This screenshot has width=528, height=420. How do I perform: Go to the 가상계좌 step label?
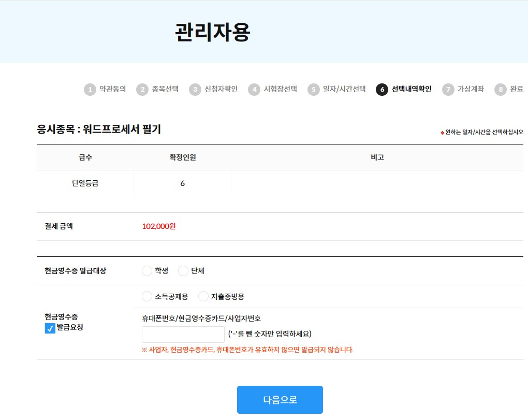click(x=471, y=89)
